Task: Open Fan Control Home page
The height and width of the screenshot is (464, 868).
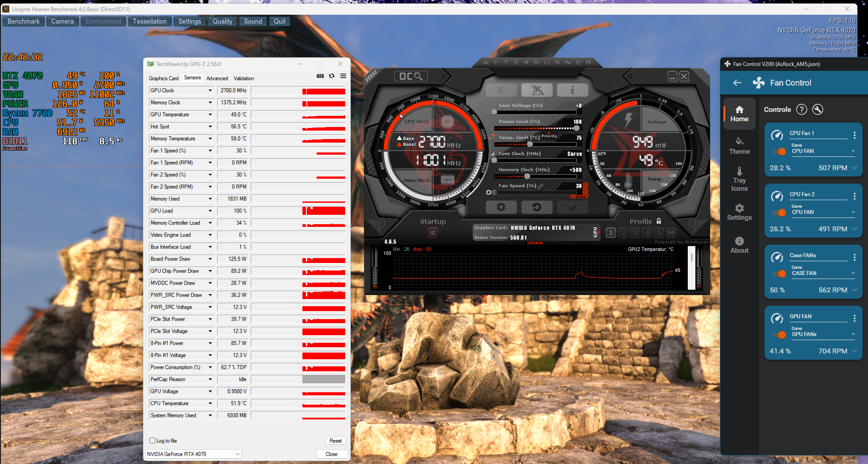Action: (x=739, y=114)
